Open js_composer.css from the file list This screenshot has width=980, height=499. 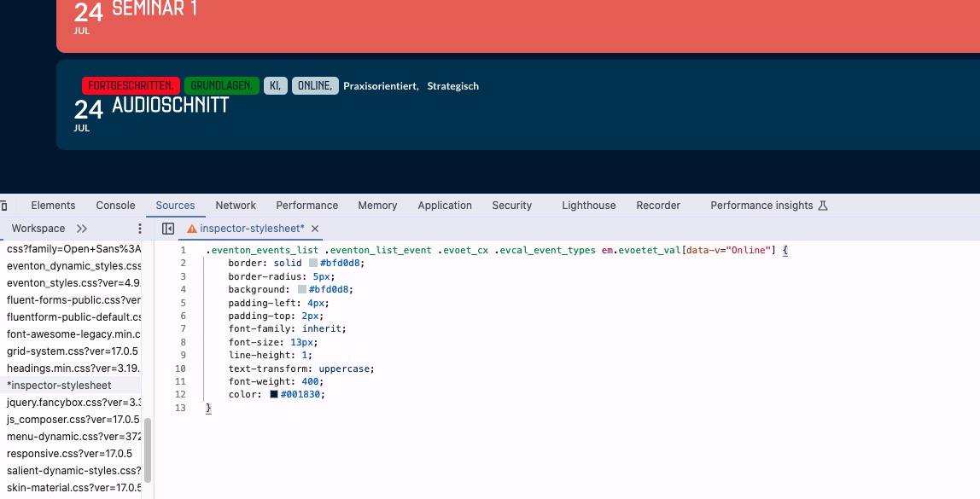[73, 419]
